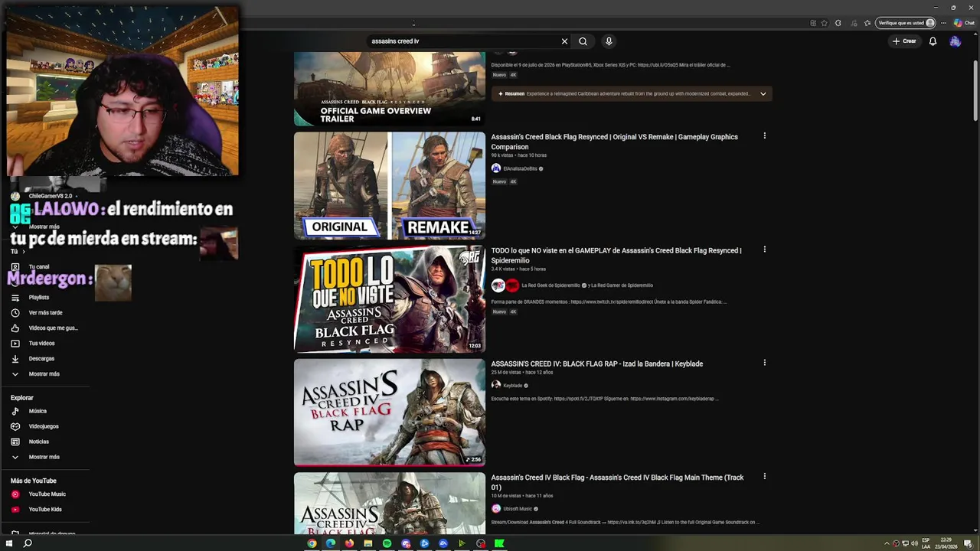Open Descargas in the sidebar
The image size is (980, 551).
click(x=41, y=359)
